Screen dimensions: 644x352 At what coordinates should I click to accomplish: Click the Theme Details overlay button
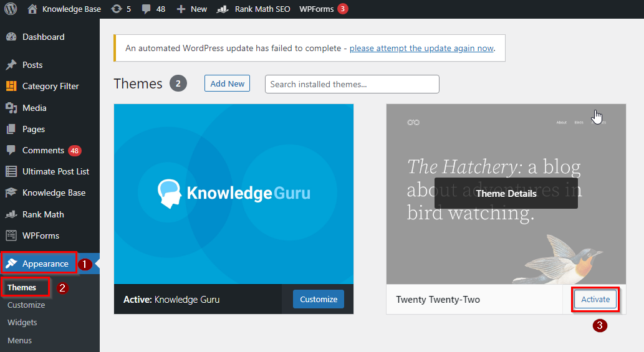pos(506,193)
